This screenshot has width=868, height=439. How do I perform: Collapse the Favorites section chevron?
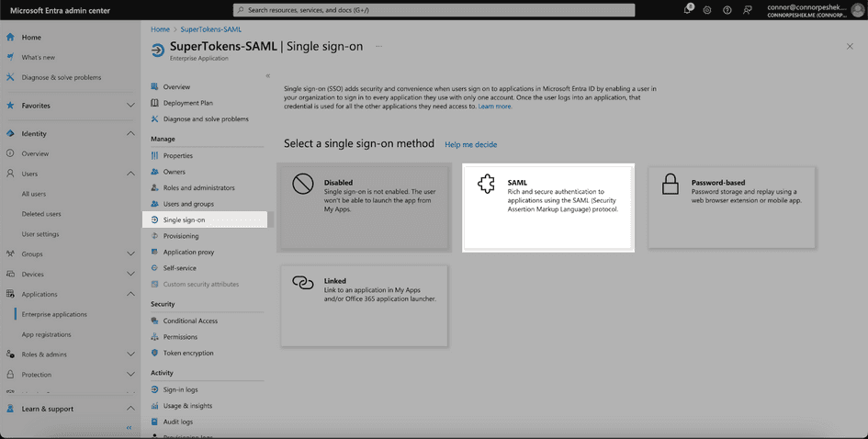pyautogui.click(x=130, y=106)
